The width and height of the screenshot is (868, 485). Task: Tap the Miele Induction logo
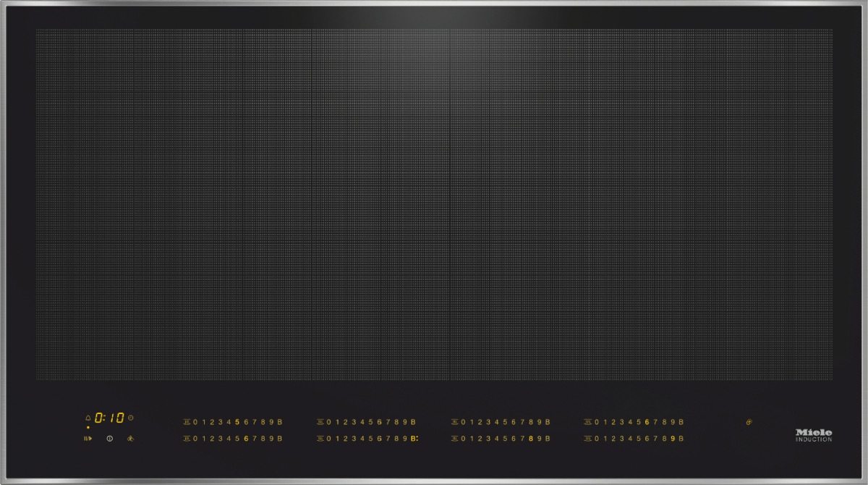click(814, 434)
